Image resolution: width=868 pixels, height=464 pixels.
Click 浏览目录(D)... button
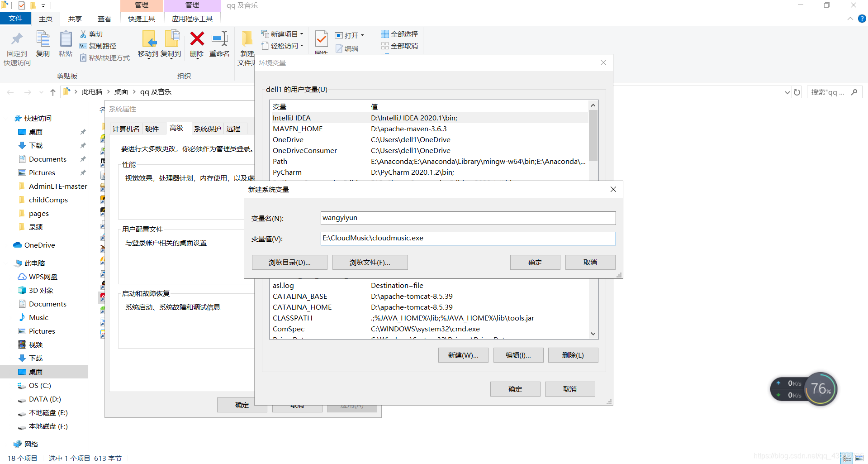tap(289, 263)
